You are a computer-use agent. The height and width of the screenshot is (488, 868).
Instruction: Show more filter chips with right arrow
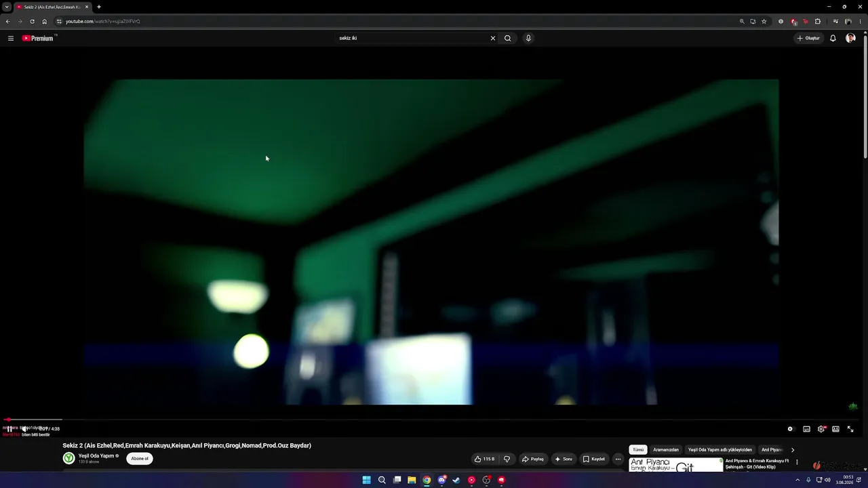(x=793, y=449)
